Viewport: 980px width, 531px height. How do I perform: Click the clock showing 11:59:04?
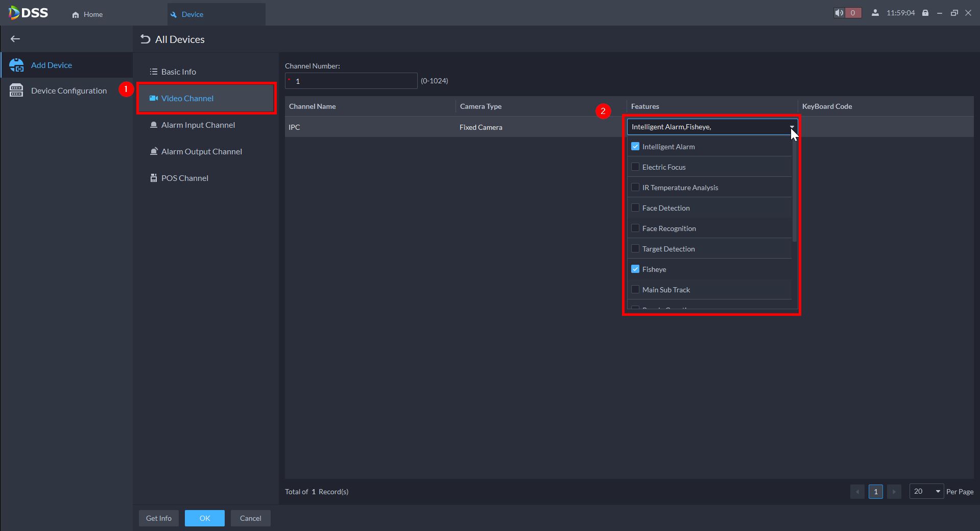click(901, 13)
